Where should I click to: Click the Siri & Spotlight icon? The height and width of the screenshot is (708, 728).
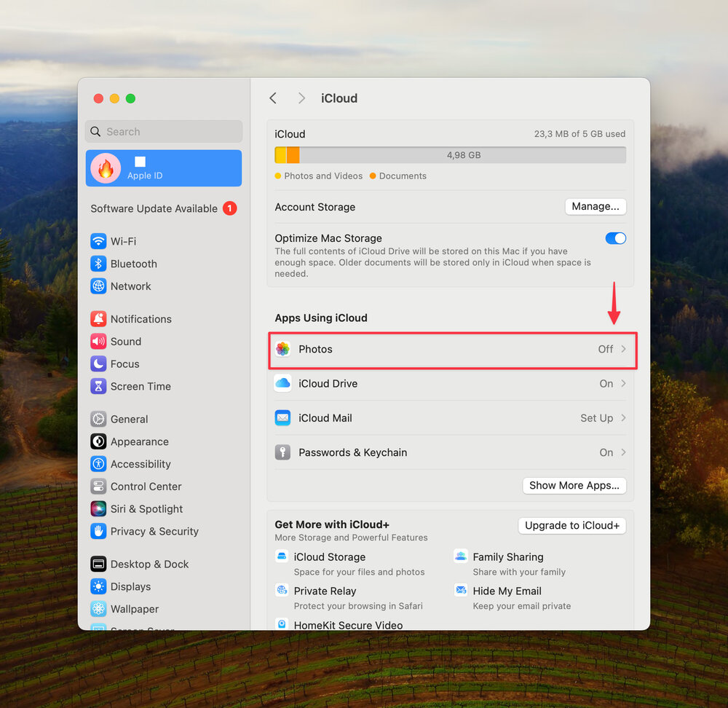click(98, 508)
